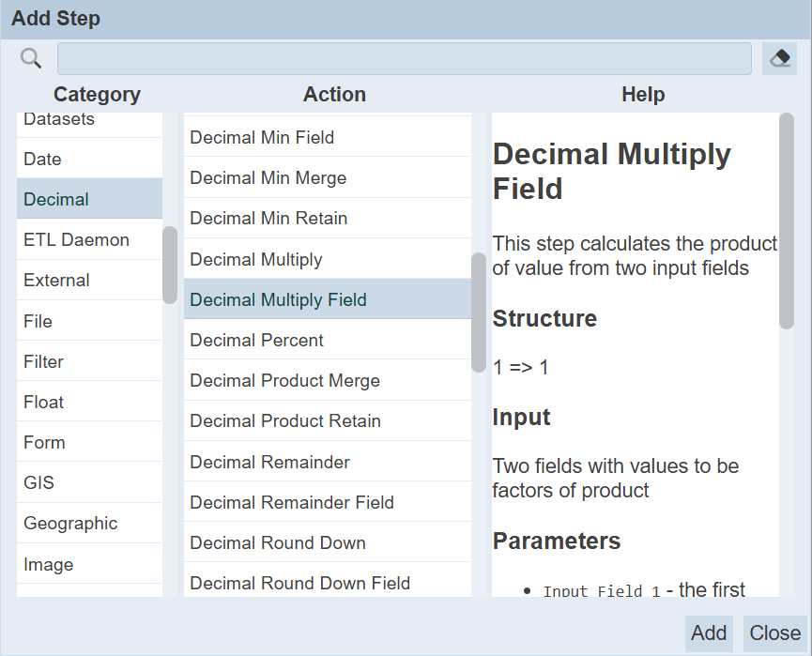This screenshot has height=656, width=812.
Task: Select Decimal Round Down action
Action: tap(328, 542)
